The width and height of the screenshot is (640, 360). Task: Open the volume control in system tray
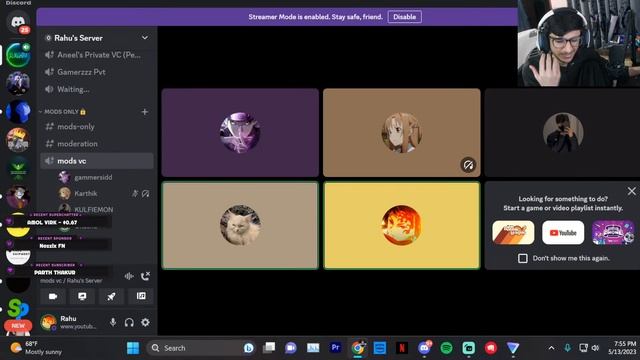tap(595, 348)
